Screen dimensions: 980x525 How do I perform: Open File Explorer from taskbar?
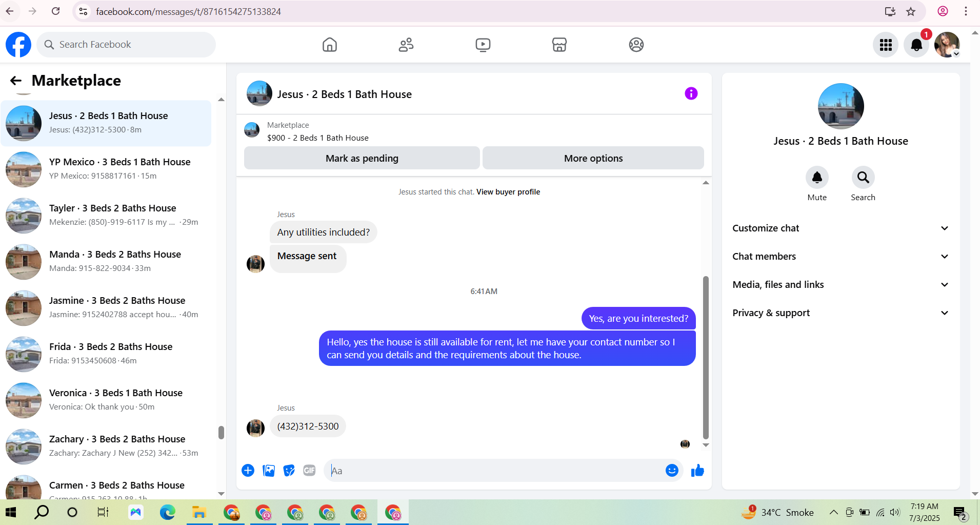(199, 512)
